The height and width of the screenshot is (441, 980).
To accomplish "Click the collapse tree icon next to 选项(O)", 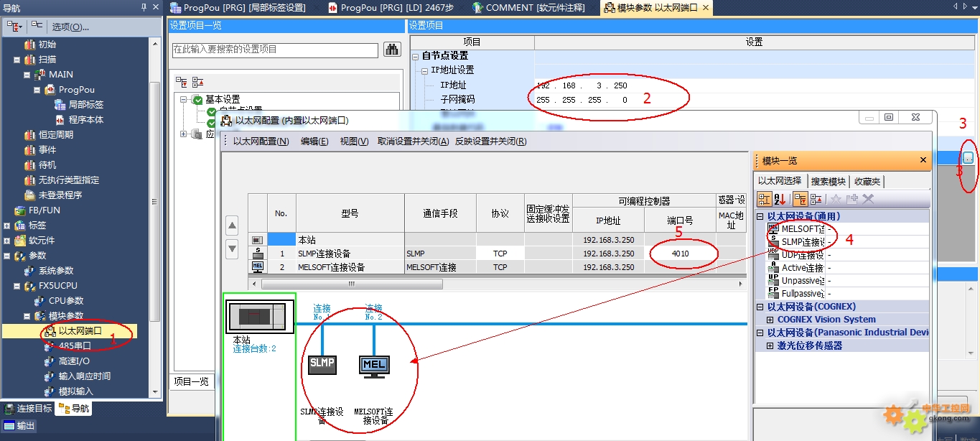I will [36, 27].
